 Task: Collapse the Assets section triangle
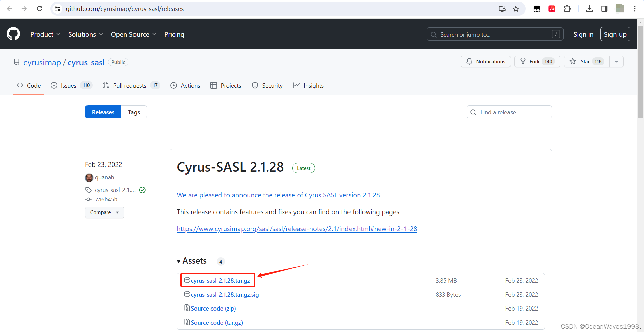coord(179,261)
